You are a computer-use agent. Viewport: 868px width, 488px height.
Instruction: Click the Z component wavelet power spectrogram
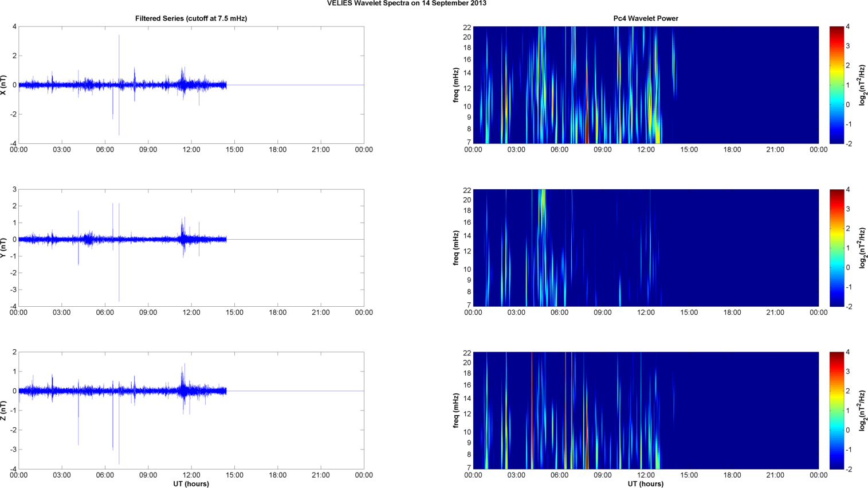click(x=645, y=411)
